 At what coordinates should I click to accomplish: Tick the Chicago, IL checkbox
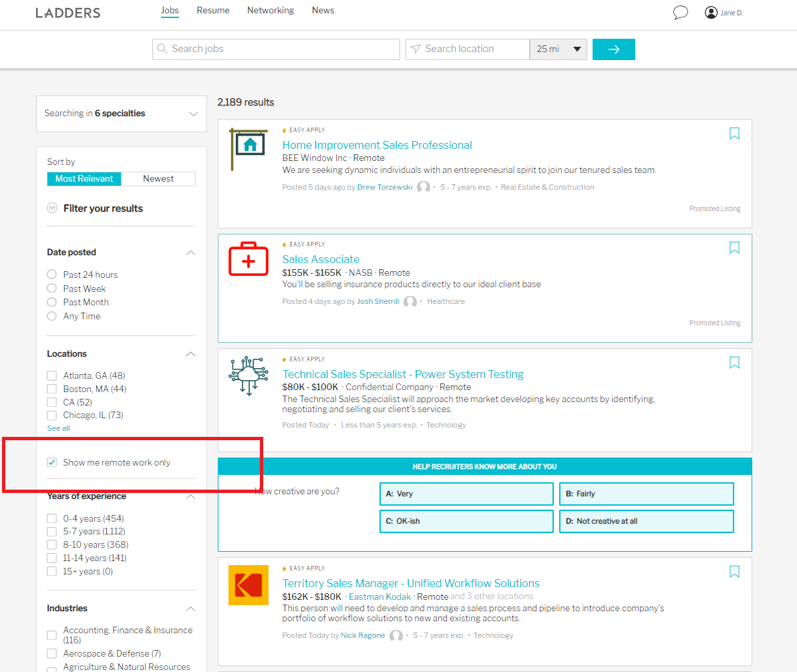tap(52, 415)
